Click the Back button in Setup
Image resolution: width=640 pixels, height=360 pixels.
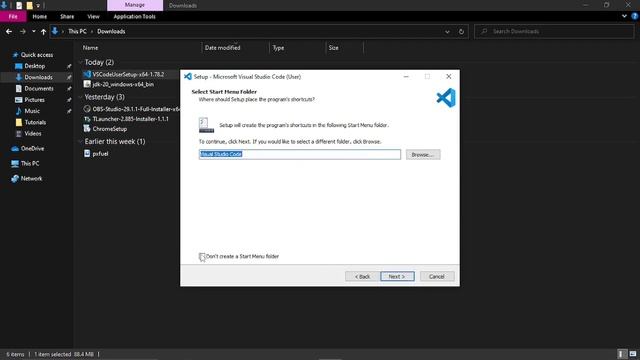[x=362, y=276]
